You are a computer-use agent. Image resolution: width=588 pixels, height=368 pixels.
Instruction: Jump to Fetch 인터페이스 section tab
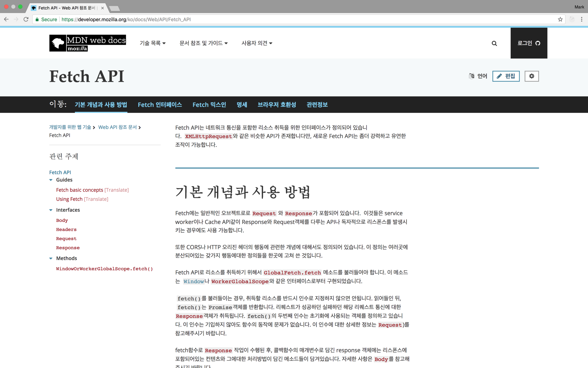[x=160, y=105]
